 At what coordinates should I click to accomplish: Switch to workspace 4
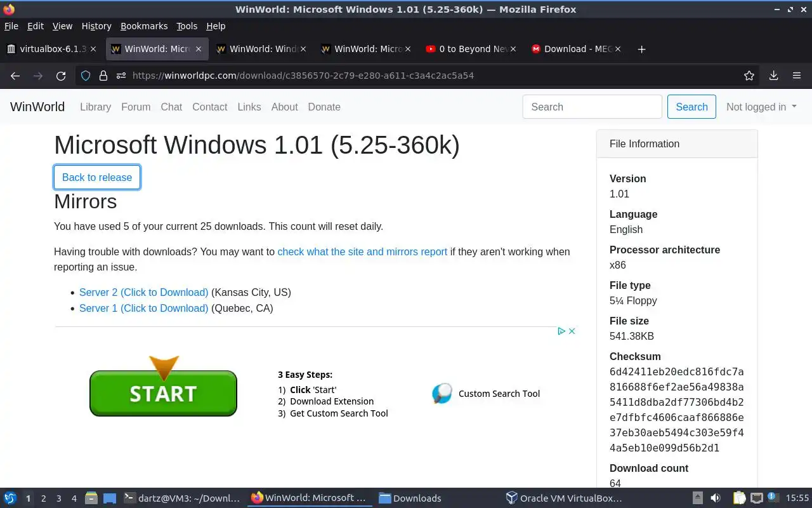point(74,498)
